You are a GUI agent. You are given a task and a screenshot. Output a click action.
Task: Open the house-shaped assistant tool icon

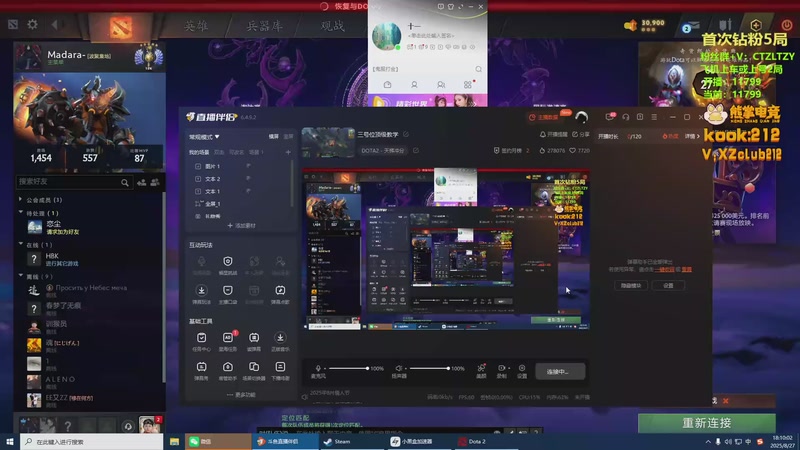228,370
